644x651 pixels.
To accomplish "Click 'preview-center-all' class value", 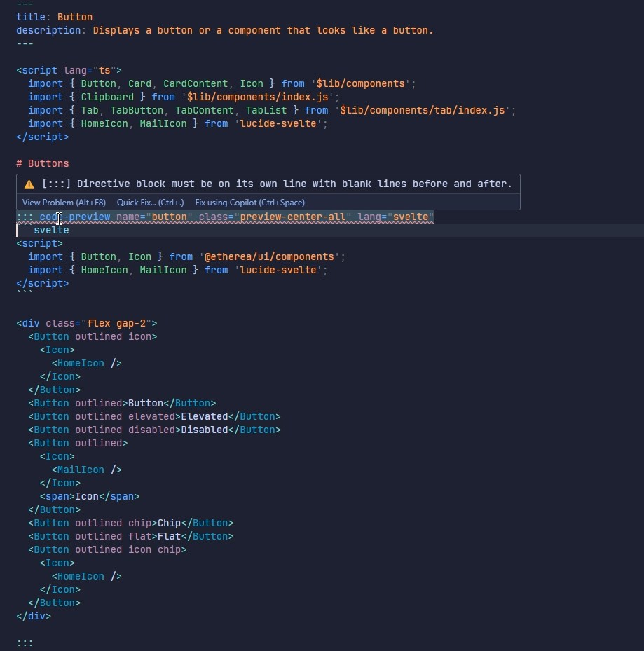I will pyautogui.click(x=293, y=217).
